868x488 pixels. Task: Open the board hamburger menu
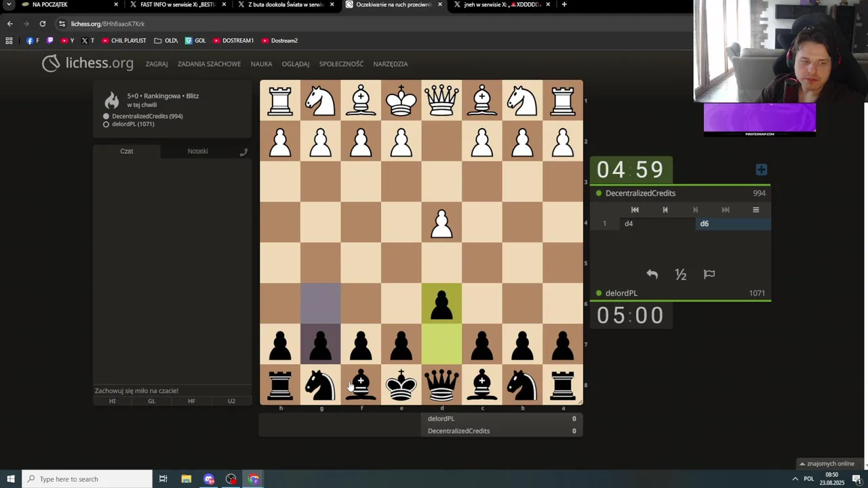pyautogui.click(x=755, y=210)
